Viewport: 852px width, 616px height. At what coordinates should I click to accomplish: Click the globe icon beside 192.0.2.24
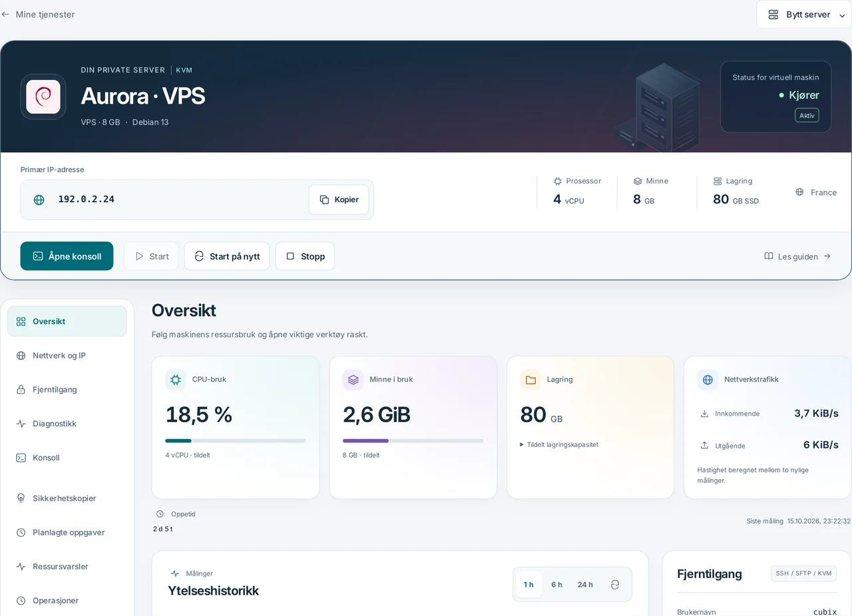click(39, 200)
